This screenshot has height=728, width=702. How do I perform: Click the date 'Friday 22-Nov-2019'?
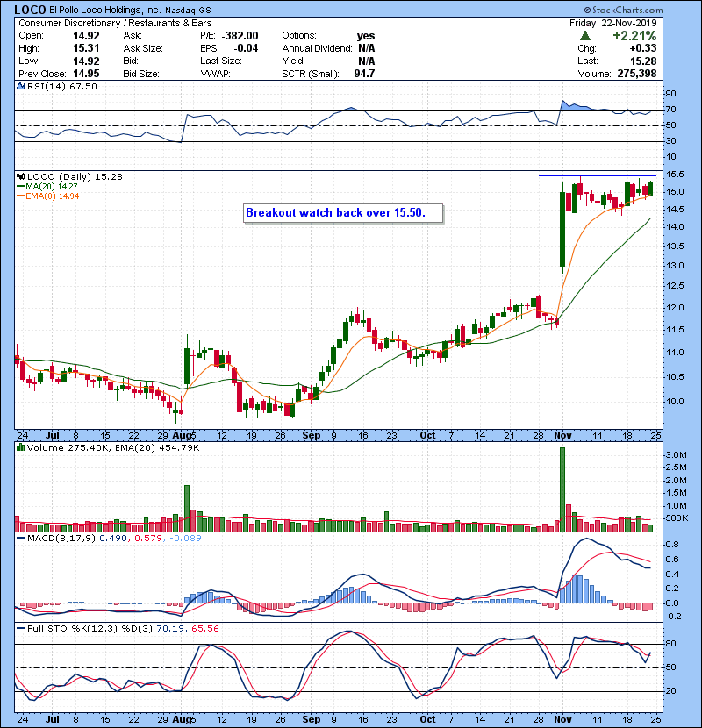pos(613,23)
